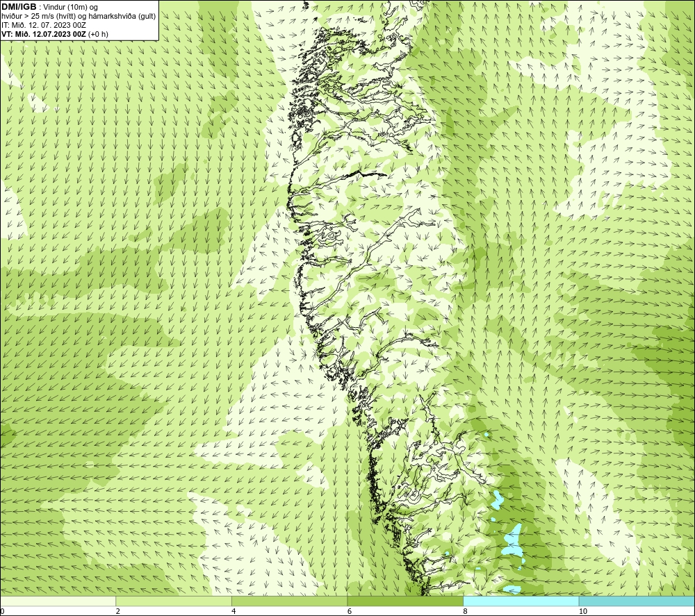Click the DMI/IGB title text
The width and height of the screenshot is (695, 616).
pyautogui.click(x=19, y=7)
